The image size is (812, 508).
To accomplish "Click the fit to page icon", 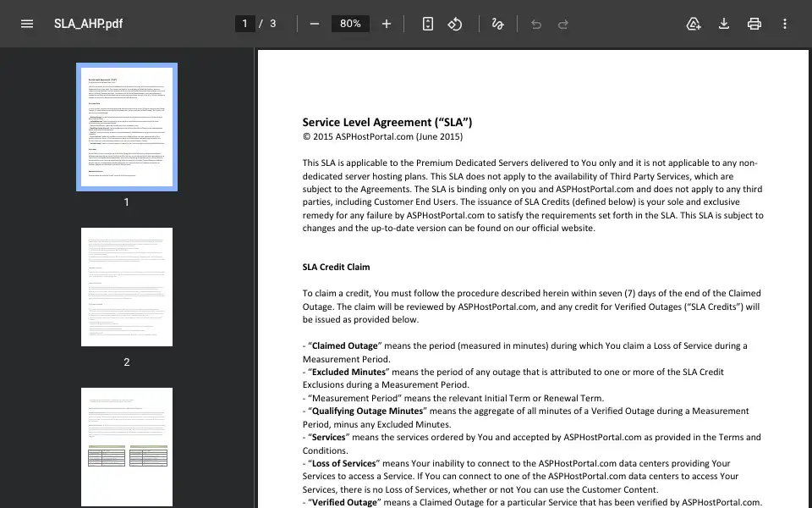I will [x=428, y=24].
